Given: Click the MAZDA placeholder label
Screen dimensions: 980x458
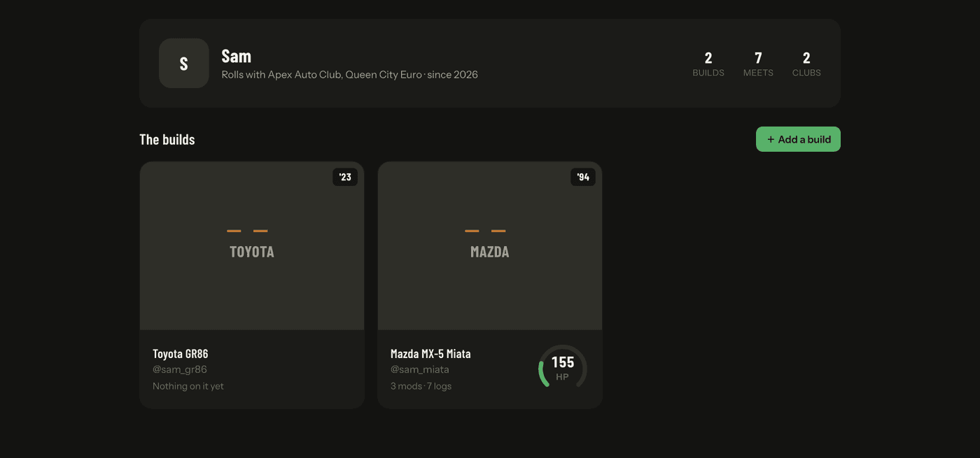Looking at the screenshot, I should [490, 252].
